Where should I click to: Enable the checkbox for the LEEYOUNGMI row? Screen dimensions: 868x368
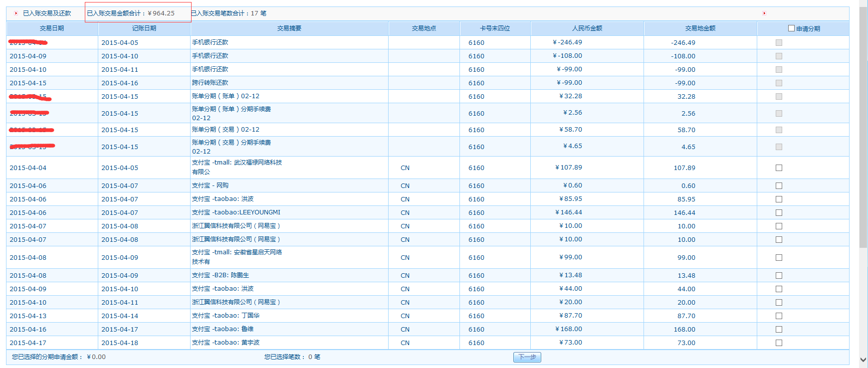[x=779, y=213]
